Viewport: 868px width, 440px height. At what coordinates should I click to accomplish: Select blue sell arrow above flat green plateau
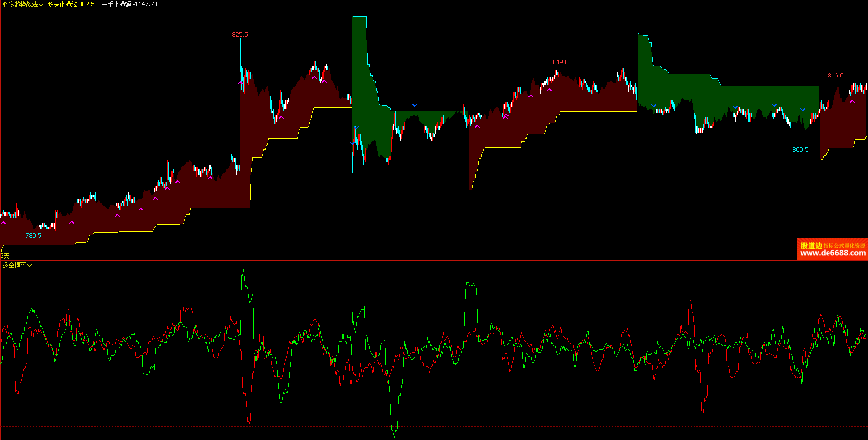[415, 105]
